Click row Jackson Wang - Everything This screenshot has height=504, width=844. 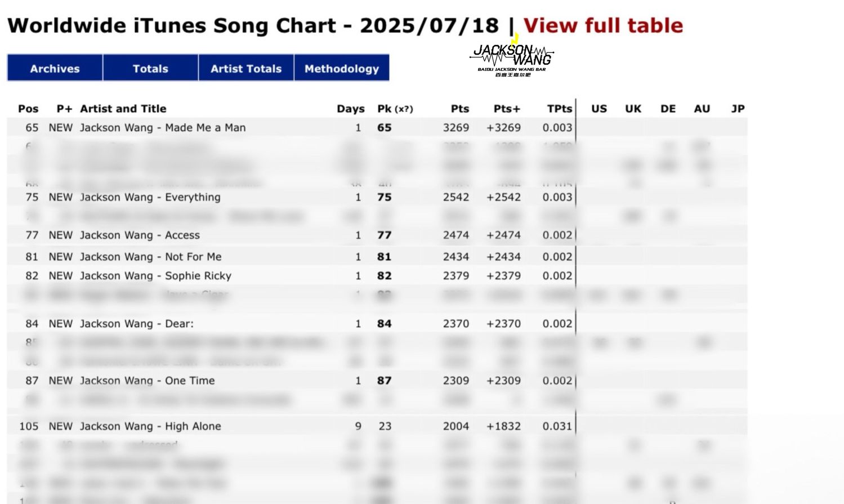(x=377, y=197)
